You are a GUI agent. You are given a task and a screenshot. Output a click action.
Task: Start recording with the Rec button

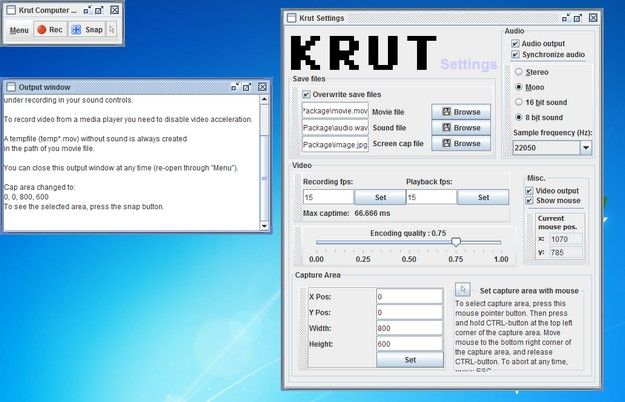click(x=50, y=29)
